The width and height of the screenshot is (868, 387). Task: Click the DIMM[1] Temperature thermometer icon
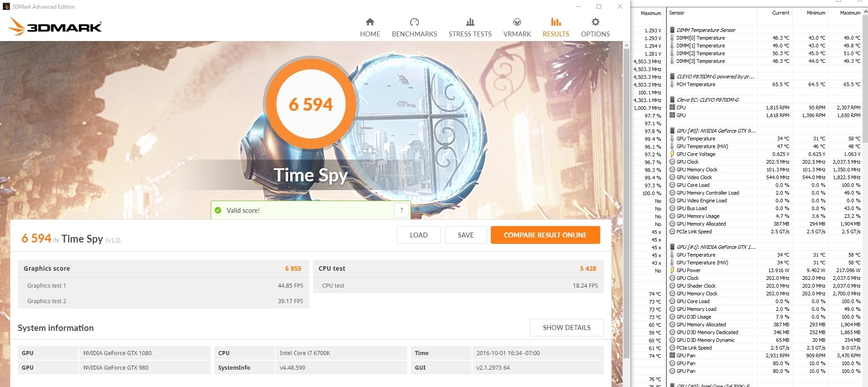click(672, 46)
